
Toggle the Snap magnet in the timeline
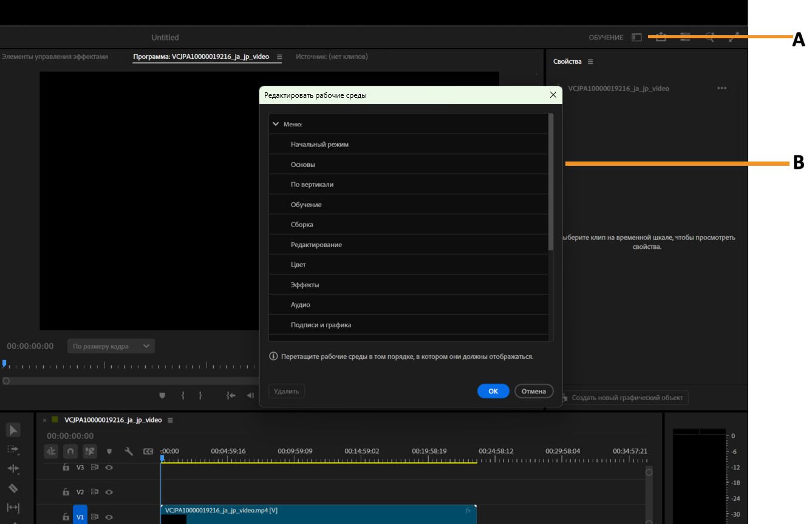(70, 451)
